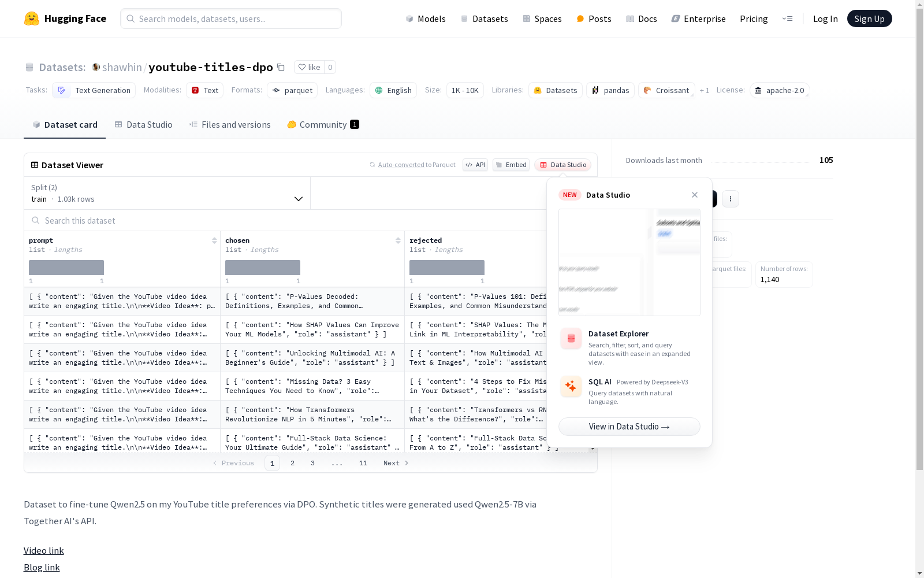Click the search magnifier in dataset search
The image size is (924, 578).
click(x=36, y=220)
